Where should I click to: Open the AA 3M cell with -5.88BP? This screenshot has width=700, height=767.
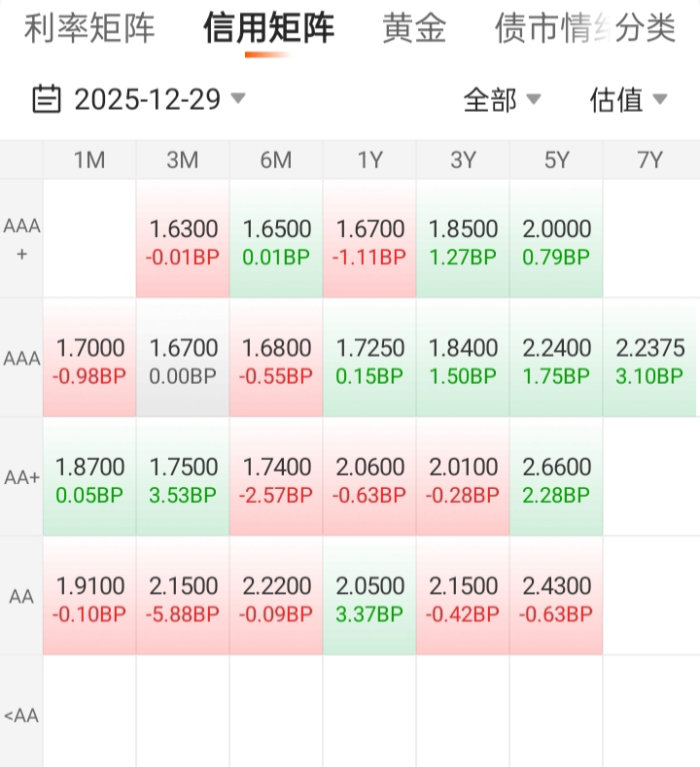coord(183,598)
